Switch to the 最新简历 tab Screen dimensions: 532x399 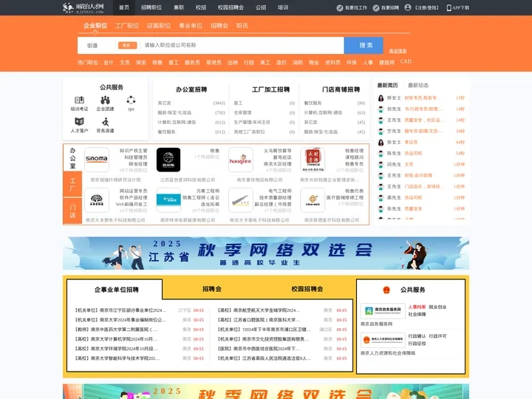pyautogui.click(x=387, y=85)
